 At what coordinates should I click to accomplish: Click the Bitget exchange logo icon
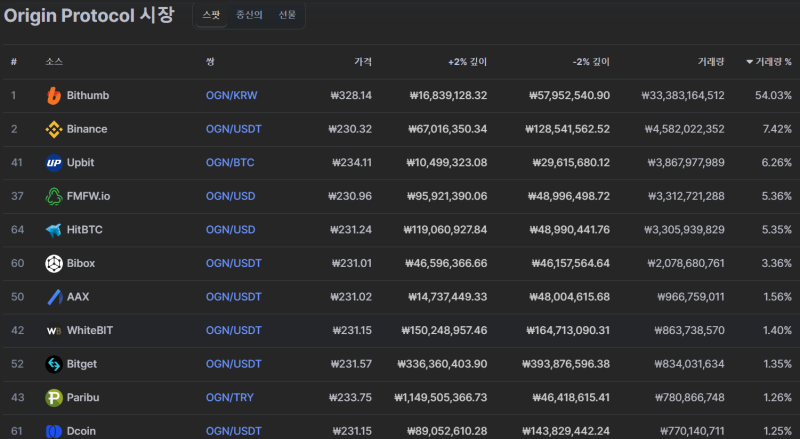54,364
